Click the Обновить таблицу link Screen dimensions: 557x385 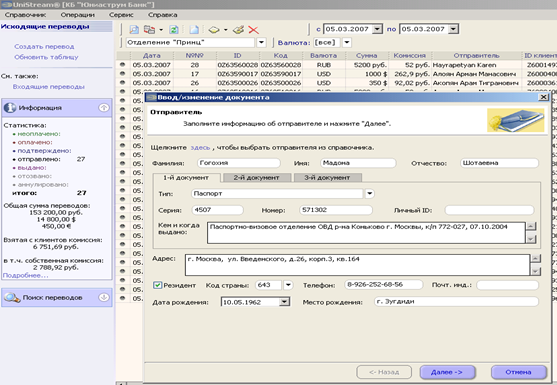point(46,57)
